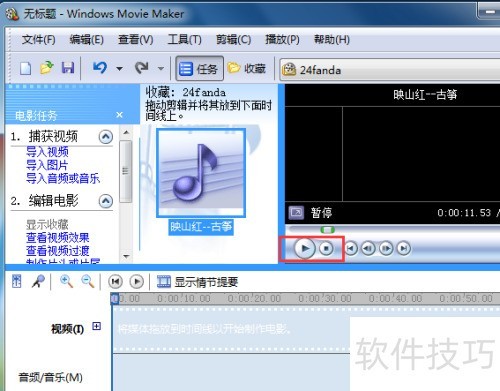This screenshot has width=500, height=391.
Task: Step to the next frame
Action: tap(386, 249)
